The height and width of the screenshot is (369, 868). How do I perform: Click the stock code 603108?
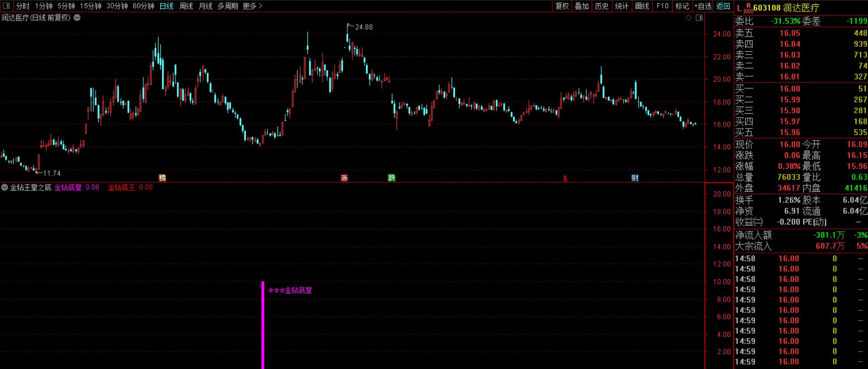(767, 8)
